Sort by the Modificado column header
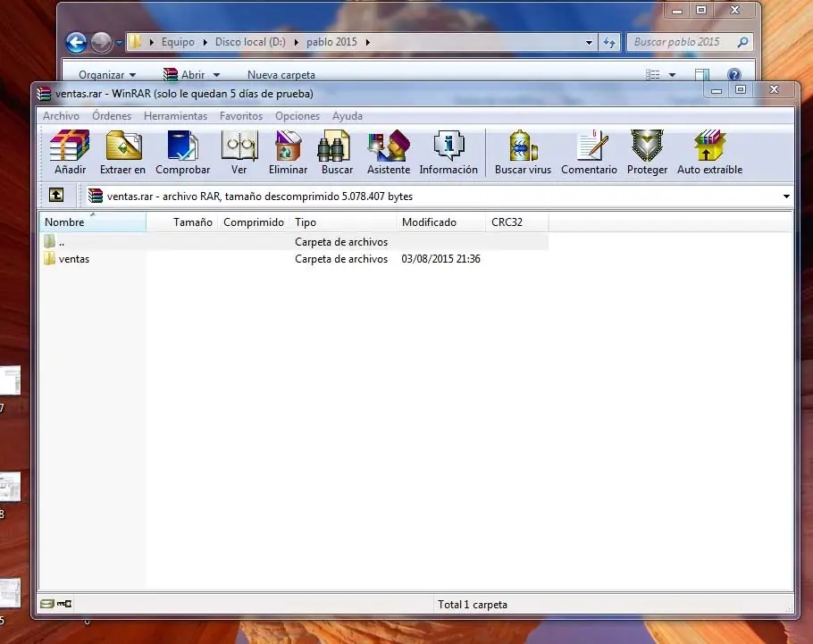Screen dimensions: 813x644 click(441, 222)
